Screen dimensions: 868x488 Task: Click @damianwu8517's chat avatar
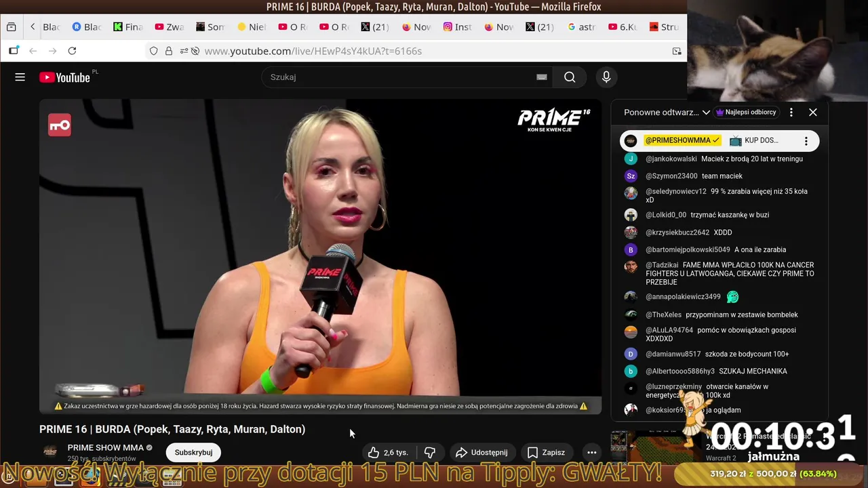click(x=631, y=354)
